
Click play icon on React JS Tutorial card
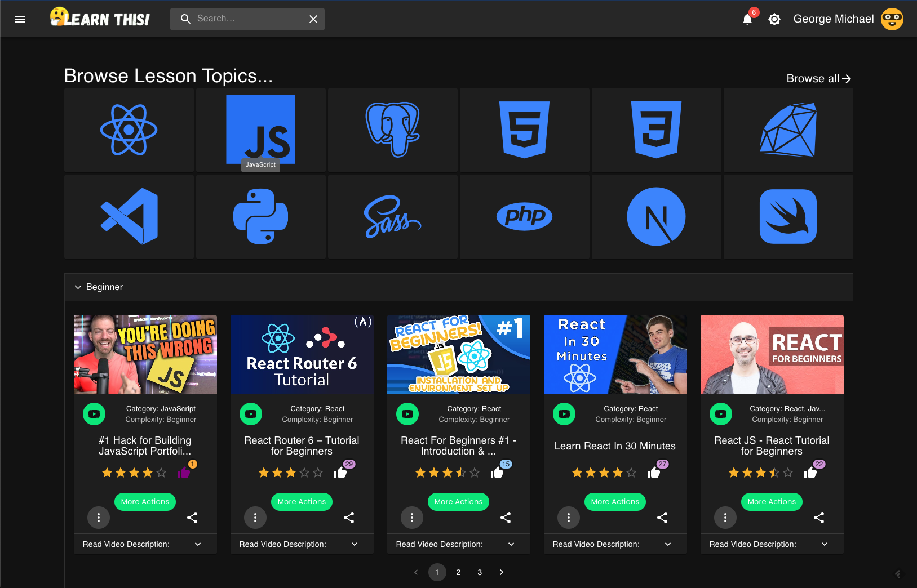721,414
